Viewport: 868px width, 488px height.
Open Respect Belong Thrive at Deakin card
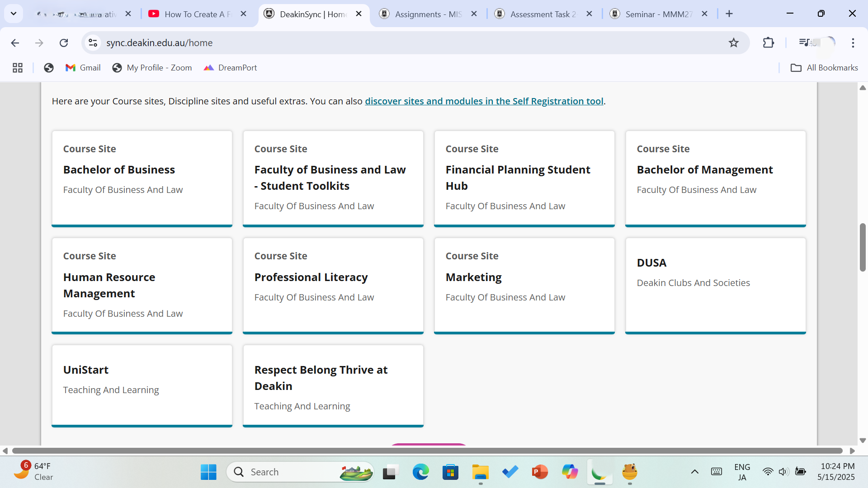point(333,386)
